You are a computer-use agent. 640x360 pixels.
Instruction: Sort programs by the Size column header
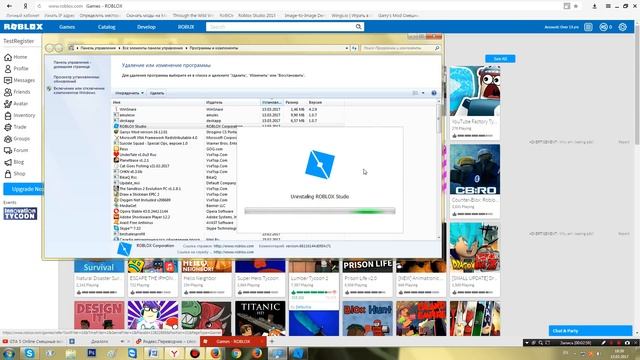(295, 102)
